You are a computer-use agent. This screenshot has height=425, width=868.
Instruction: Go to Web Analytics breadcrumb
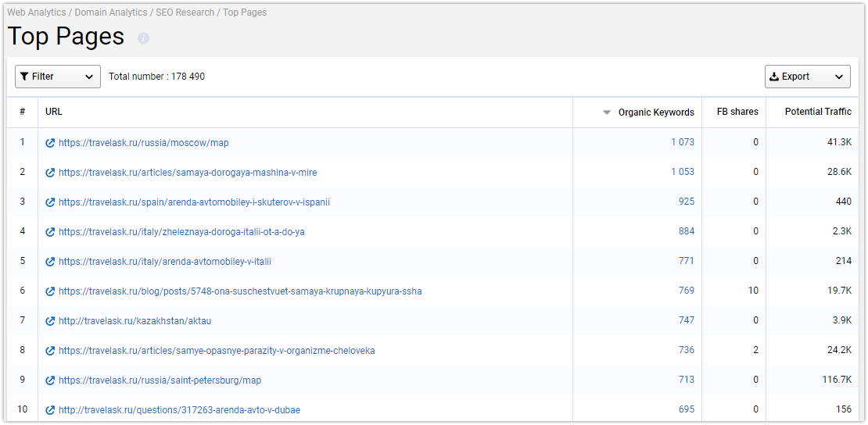pos(36,12)
